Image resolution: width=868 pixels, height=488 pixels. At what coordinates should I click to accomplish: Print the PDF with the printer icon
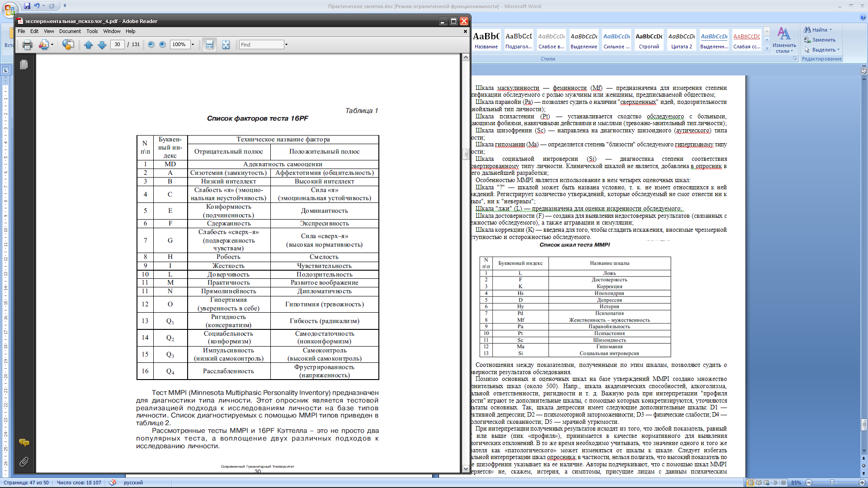[28, 45]
